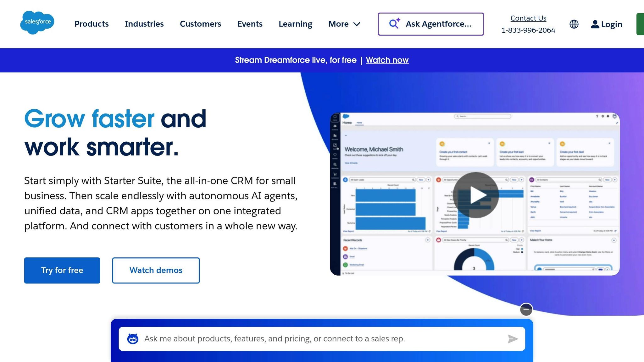644x362 pixels.
Task: Open the Industries menu
Action: pos(144,24)
